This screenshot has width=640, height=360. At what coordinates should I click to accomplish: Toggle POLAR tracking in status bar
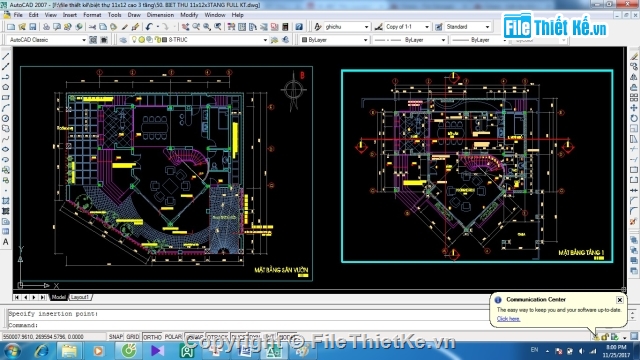tap(173, 337)
